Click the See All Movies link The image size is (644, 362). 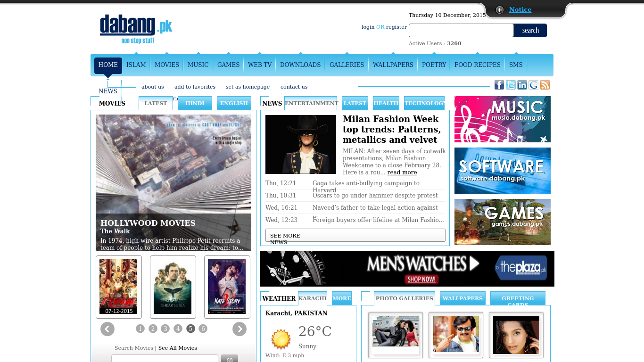click(178, 348)
